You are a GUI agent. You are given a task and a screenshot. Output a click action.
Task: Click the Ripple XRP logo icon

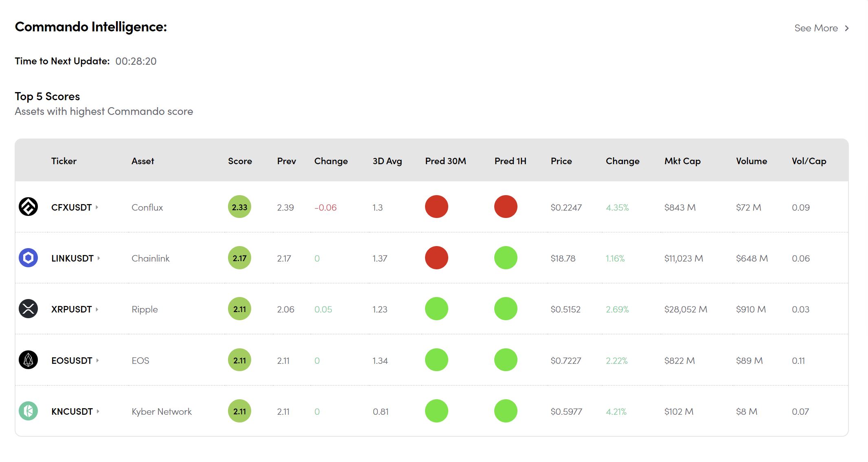click(28, 309)
